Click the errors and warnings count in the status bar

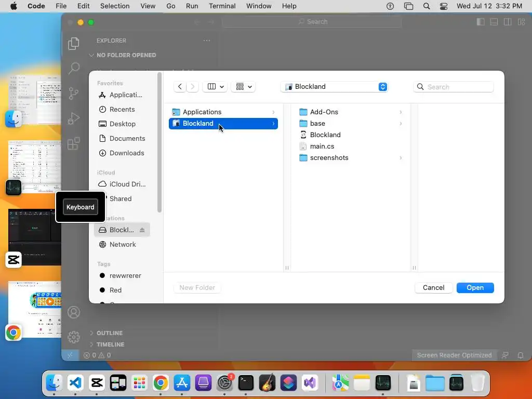coord(97,355)
